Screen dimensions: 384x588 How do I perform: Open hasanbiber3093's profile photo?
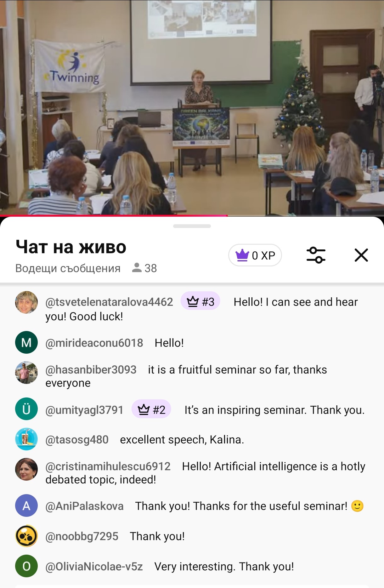26,373
